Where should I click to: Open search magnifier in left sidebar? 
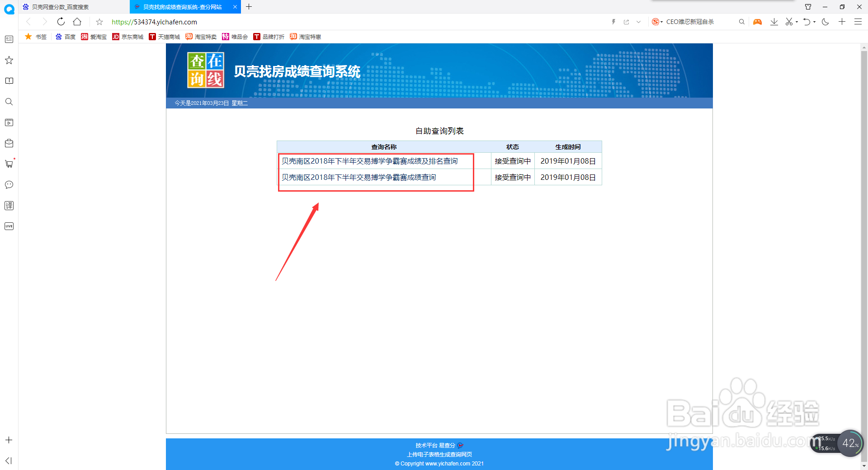(9, 102)
